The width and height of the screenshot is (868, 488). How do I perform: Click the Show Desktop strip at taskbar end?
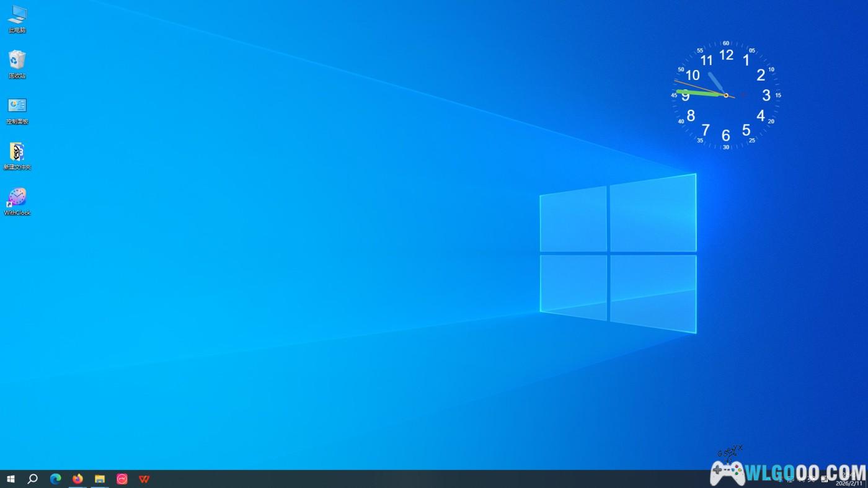click(x=866, y=479)
